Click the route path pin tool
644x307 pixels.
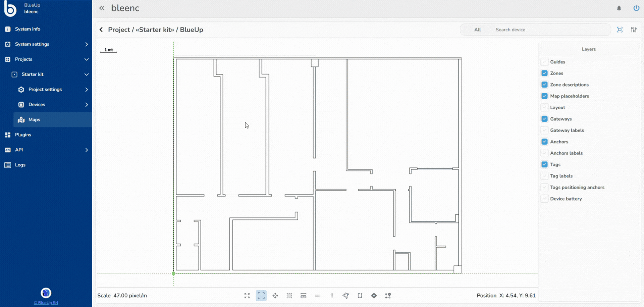click(388, 296)
